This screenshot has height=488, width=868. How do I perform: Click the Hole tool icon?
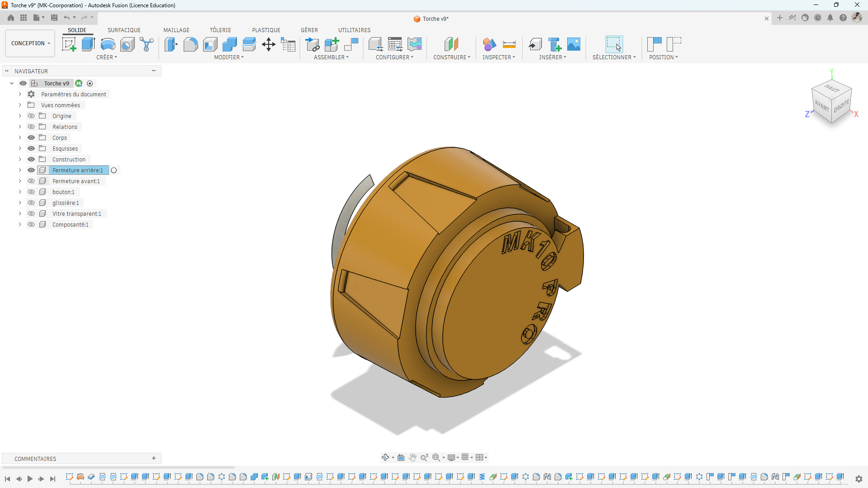[x=128, y=44]
